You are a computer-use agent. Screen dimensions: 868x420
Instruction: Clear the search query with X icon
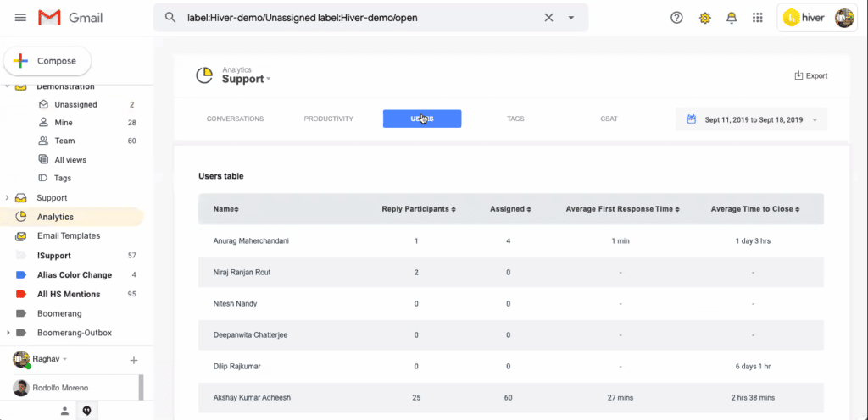pos(548,18)
